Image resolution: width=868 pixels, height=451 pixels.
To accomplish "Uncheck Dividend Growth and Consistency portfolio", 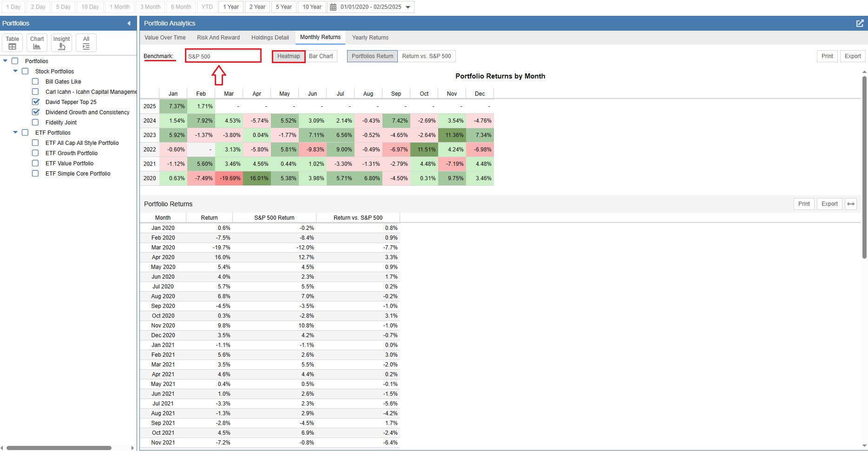I will [x=35, y=112].
